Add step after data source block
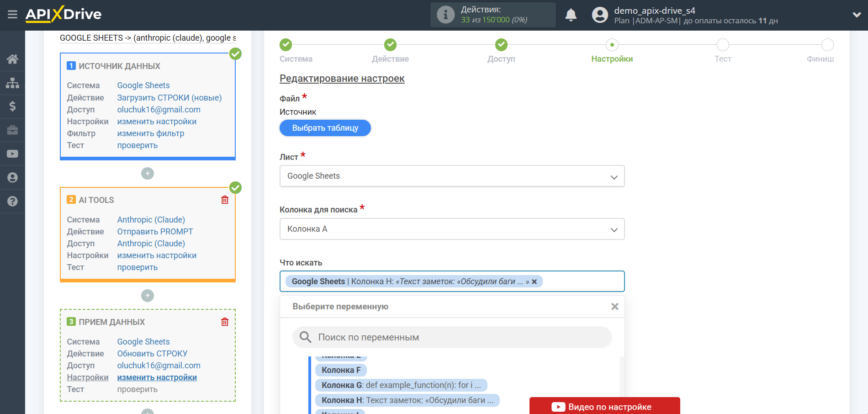 tap(148, 174)
